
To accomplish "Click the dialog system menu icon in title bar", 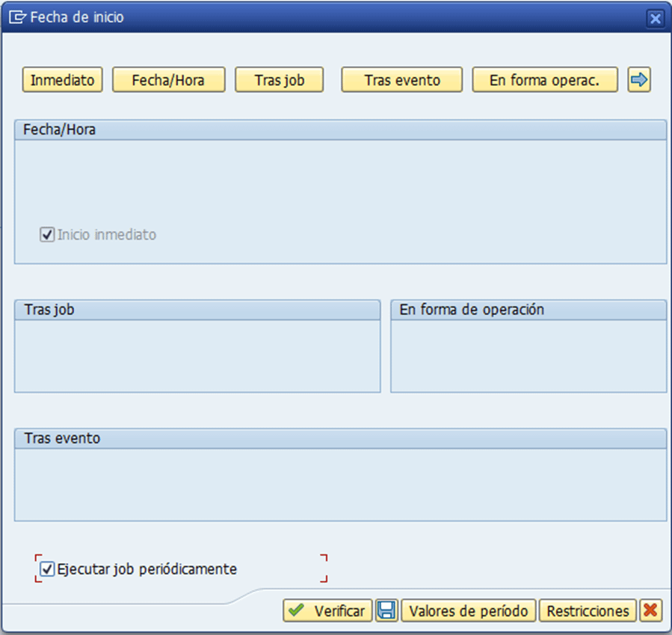I will [x=16, y=17].
